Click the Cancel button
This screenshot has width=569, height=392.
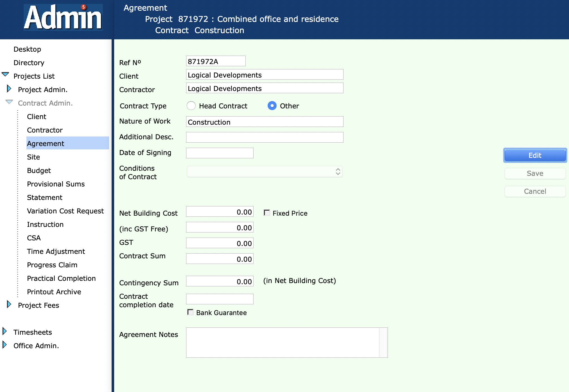(x=535, y=191)
